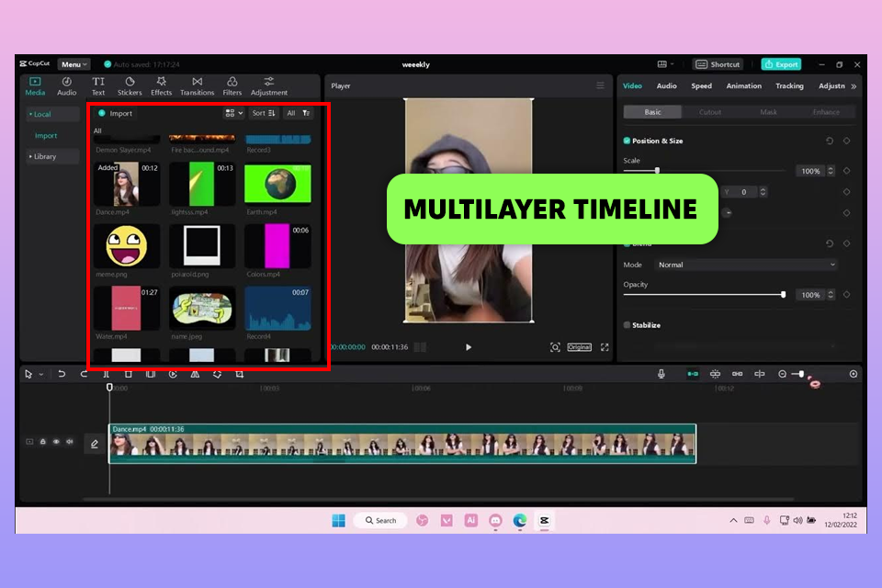Switch to the Animation tab

[x=743, y=85]
